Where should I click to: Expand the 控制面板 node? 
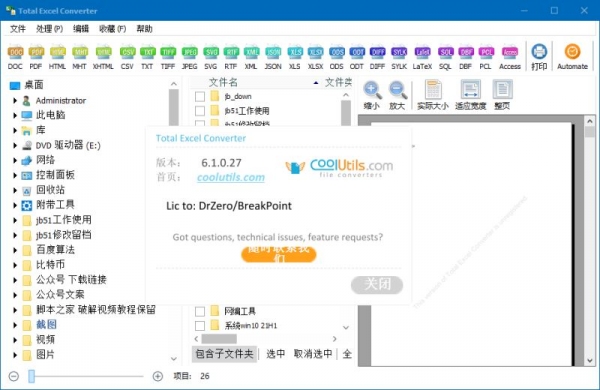click(15, 175)
